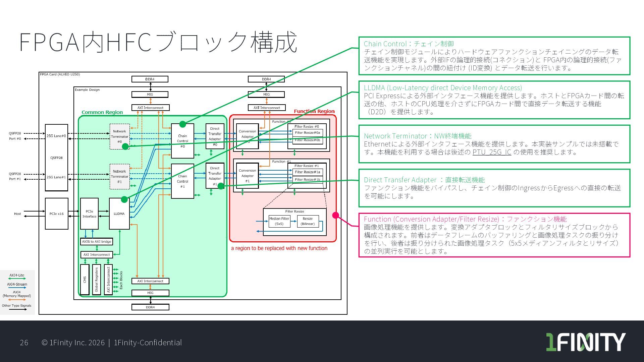Screen dimensions: 644x362
Task: Click the Conversion Adapter #1 block
Action: coord(248,176)
